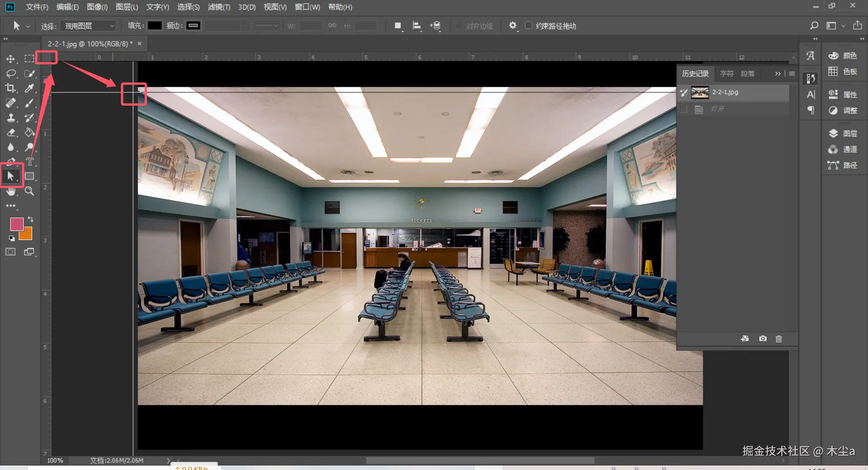Open the three-dot edit toolbar menu
The image size is (868, 470).
pos(10,206)
